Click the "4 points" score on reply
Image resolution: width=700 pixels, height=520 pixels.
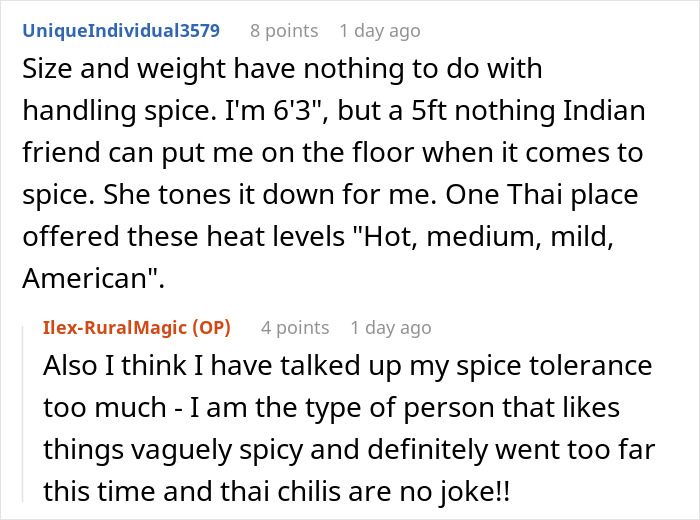point(294,327)
